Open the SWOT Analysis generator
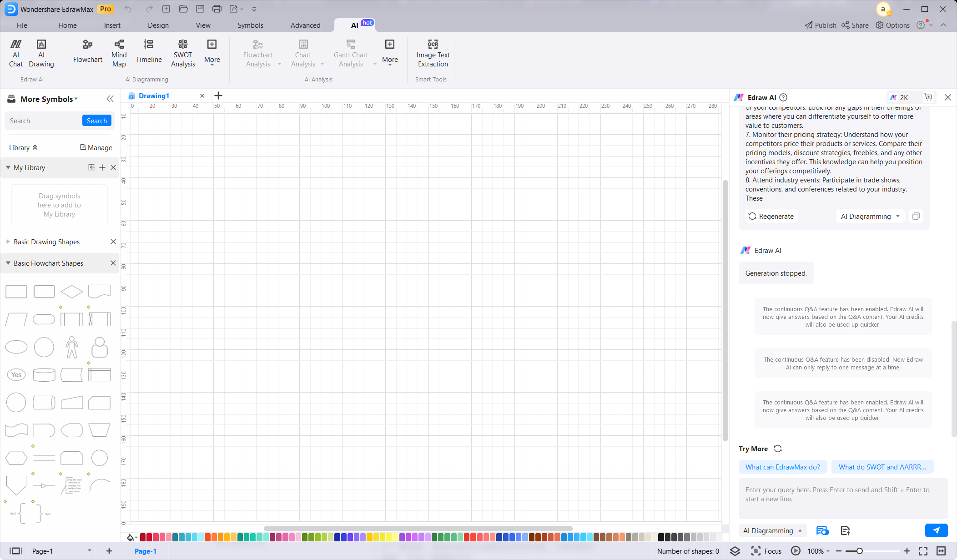The image size is (957, 560). tap(183, 53)
